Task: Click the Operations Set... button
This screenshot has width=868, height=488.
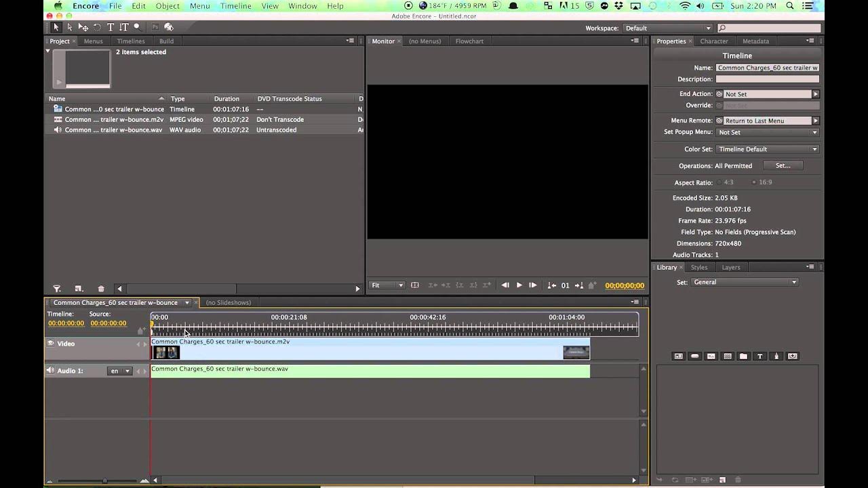Action: [x=783, y=165]
